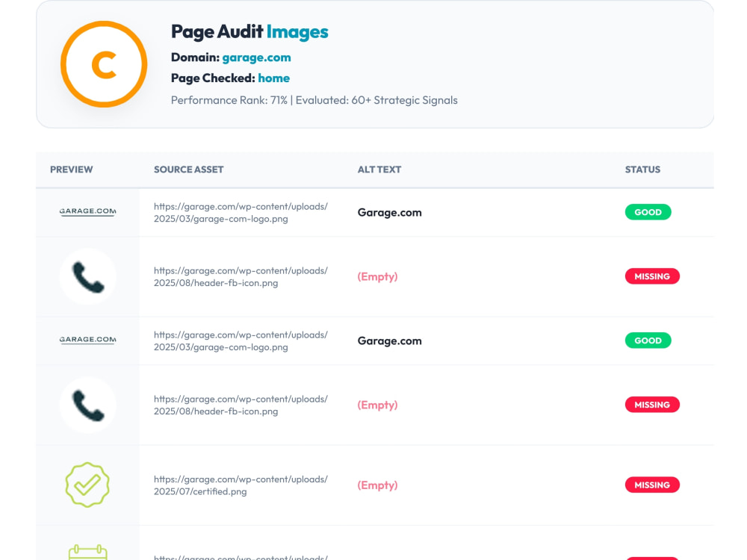Click the first garage-com-logo.png source URL
This screenshot has width=747, height=560.
(241, 212)
